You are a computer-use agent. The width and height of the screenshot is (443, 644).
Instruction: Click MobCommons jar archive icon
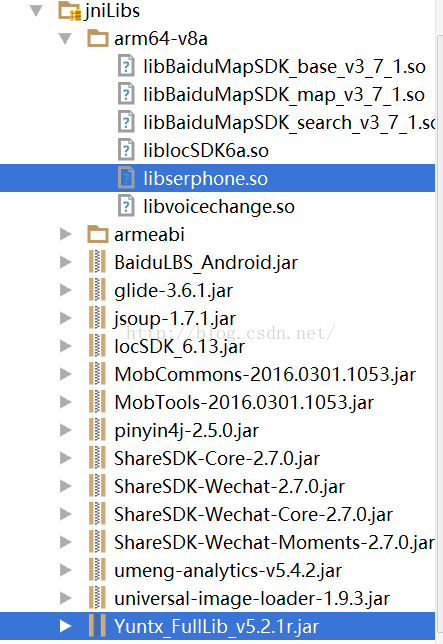[97, 374]
